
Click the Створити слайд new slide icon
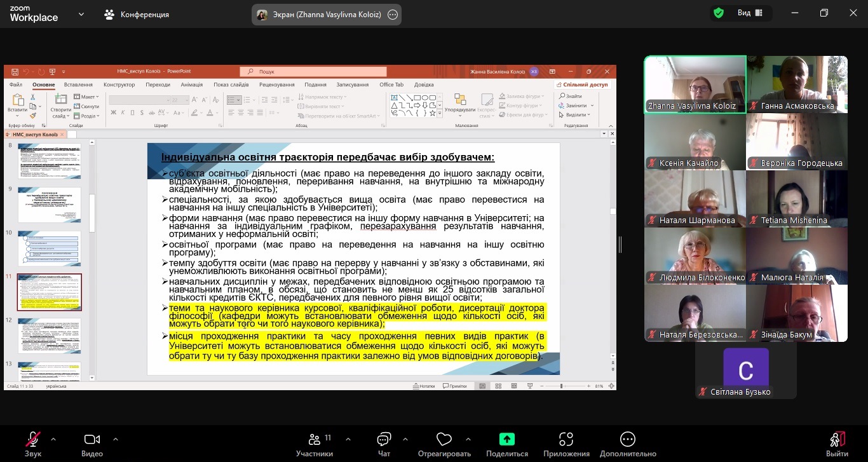pyautogui.click(x=61, y=100)
